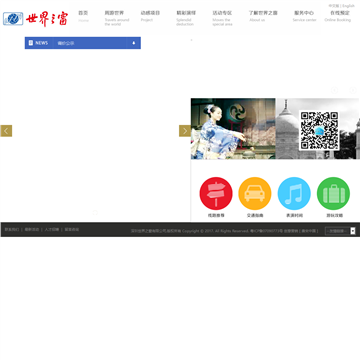Select the blue music note showtime icon
The height and width of the screenshot is (360, 360).
294,193
